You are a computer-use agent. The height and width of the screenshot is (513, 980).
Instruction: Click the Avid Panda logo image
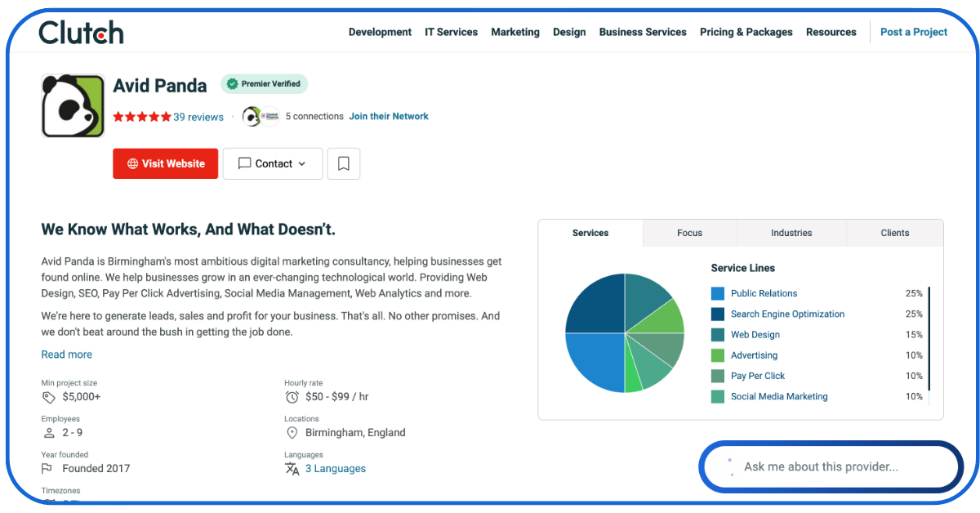(73, 106)
